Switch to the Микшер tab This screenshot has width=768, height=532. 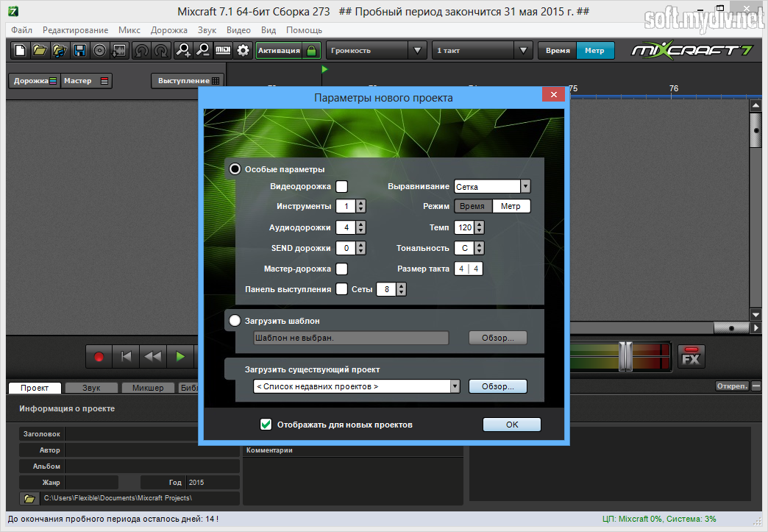point(148,388)
